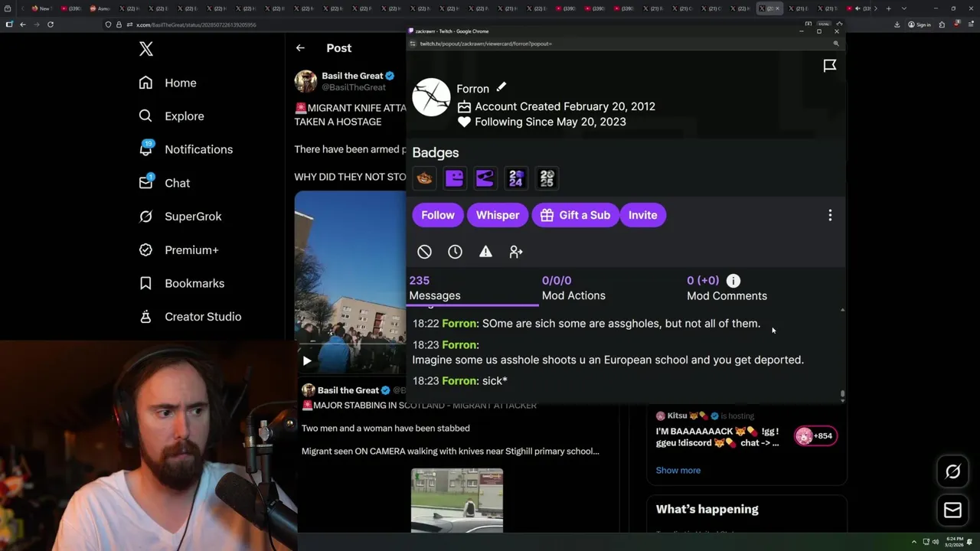Open Premium+ in the X sidebar
980x551 pixels.
[178, 249]
